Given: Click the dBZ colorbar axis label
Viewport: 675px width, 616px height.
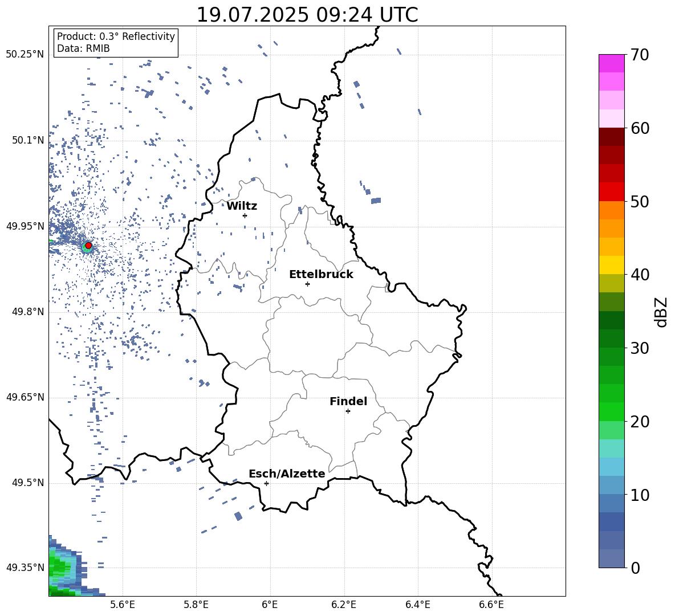Looking at the screenshot, I should click(662, 312).
